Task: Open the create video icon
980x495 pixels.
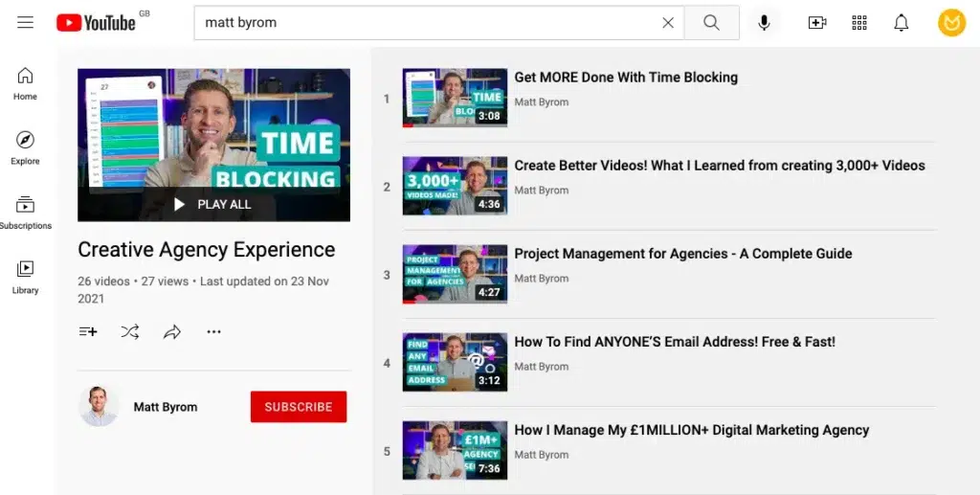Action: pos(817,23)
